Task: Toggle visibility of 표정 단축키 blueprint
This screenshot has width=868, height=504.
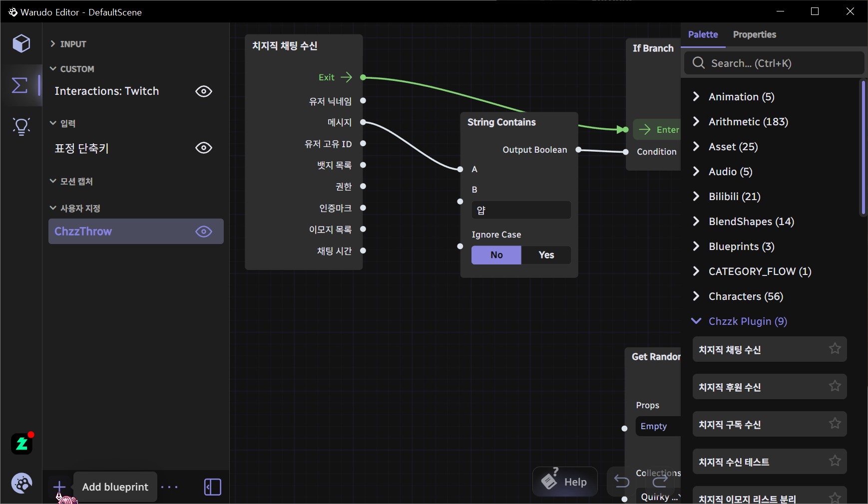Action: [x=204, y=148]
